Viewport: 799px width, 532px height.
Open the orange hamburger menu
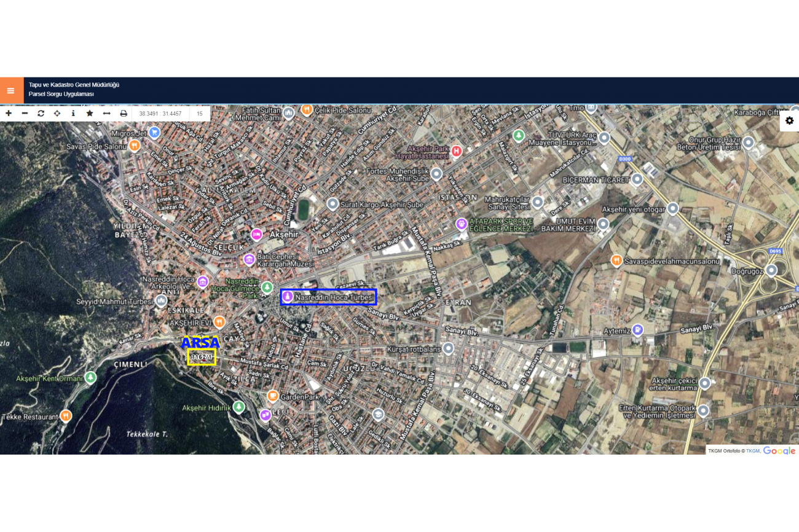(x=10, y=90)
